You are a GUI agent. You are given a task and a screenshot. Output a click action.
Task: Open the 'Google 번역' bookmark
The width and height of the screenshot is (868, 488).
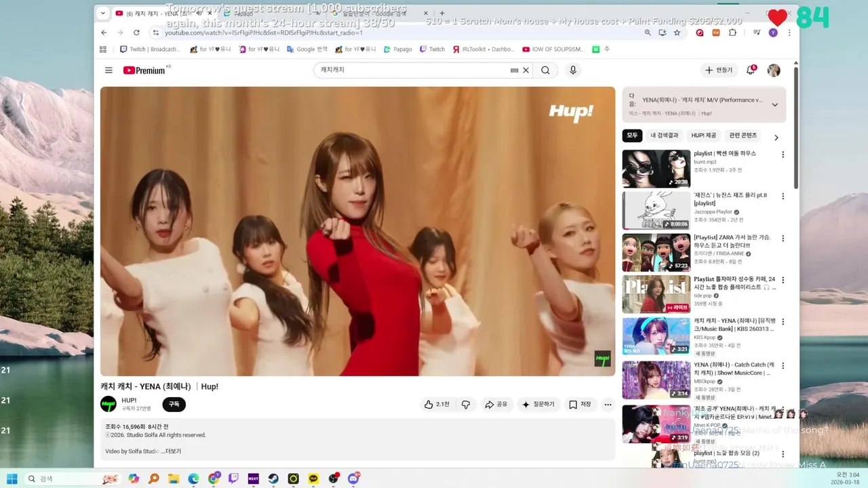[x=307, y=49]
